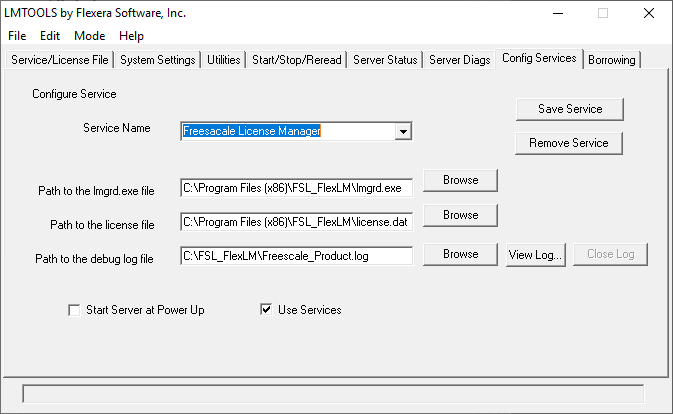Click the Remove Service button
This screenshot has width=673, height=414.
(569, 143)
